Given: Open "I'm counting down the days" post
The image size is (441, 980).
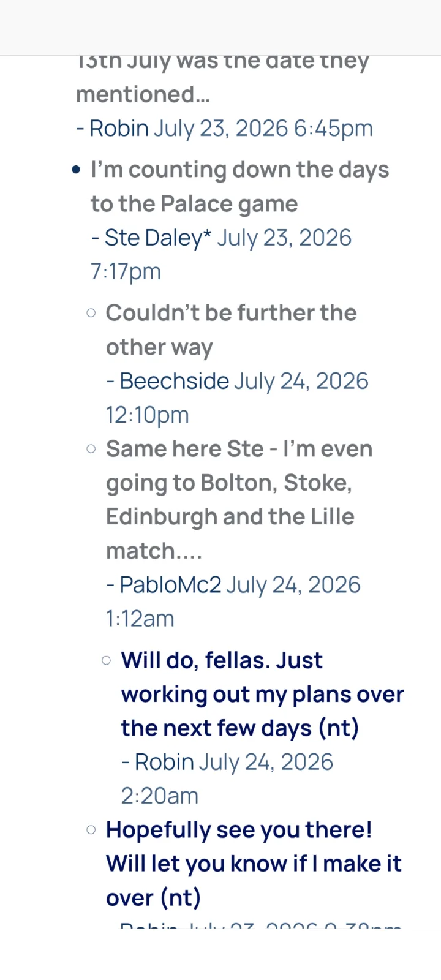Looking at the screenshot, I should click(239, 186).
